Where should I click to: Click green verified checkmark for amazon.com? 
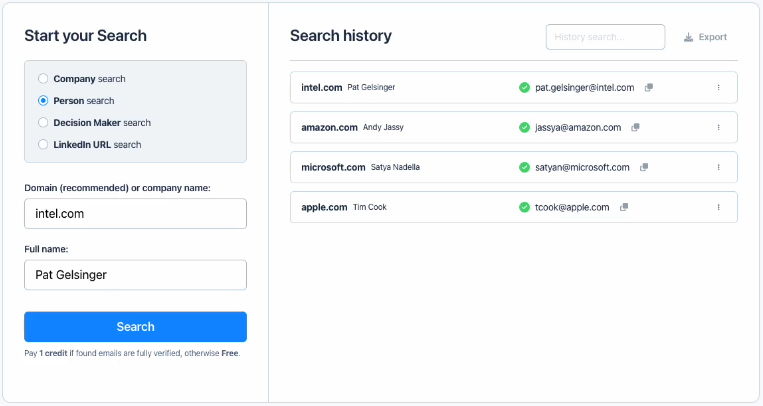[524, 128]
